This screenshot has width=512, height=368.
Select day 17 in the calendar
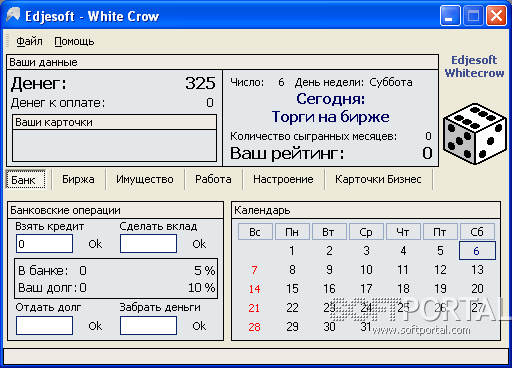366,289
